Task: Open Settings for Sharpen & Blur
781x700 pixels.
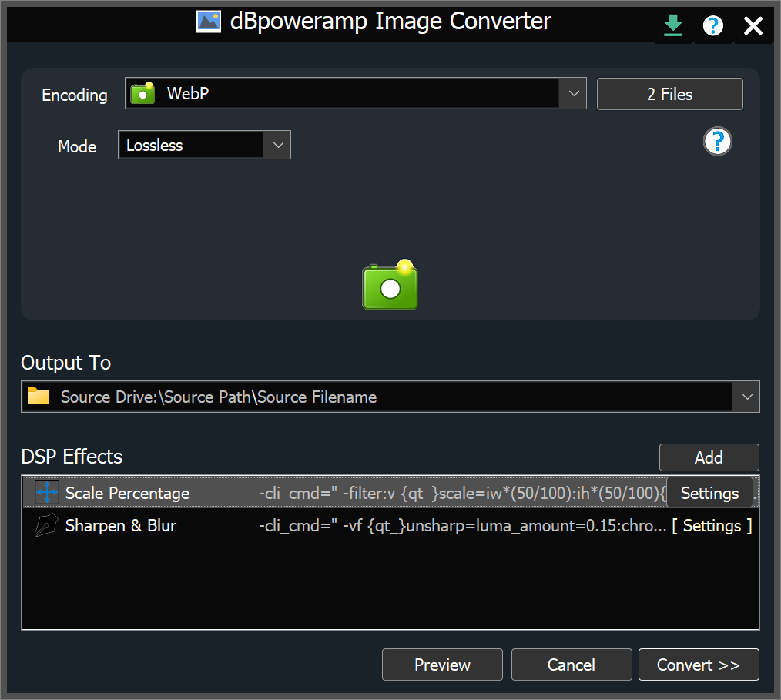Action: 712,526
